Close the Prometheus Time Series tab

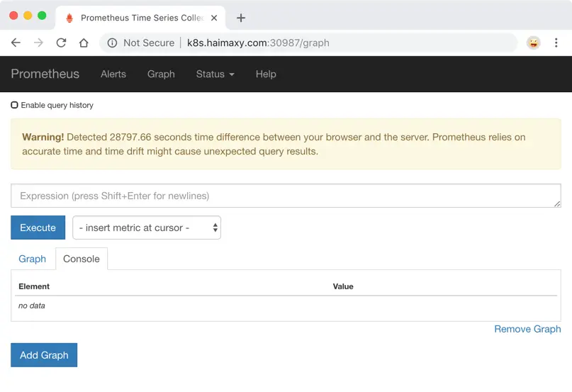(214, 18)
